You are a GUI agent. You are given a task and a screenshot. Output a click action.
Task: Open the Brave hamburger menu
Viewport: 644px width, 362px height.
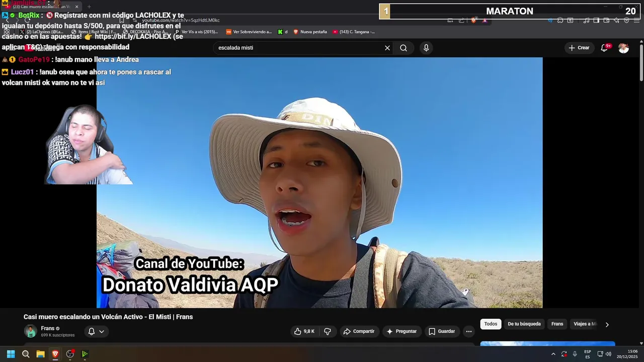(x=637, y=20)
